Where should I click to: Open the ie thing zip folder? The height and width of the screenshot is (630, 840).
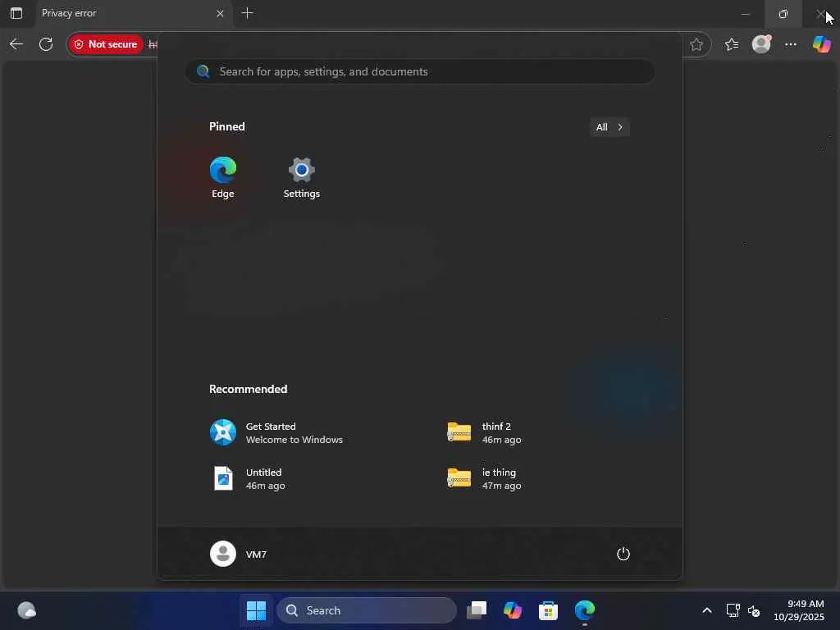coord(484,478)
